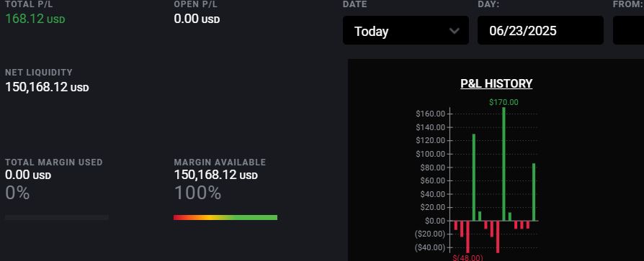Open the Today date range dropdown
644x261 pixels.
pyautogui.click(x=406, y=30)
